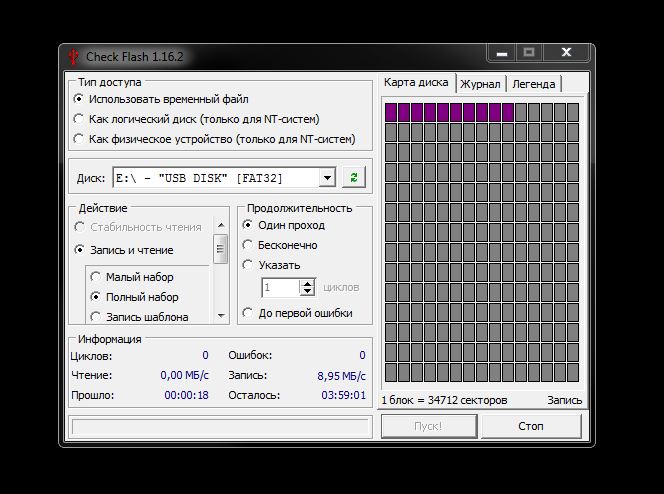Minimize the Check Flash window
The image size is (664, 494).
502,53
